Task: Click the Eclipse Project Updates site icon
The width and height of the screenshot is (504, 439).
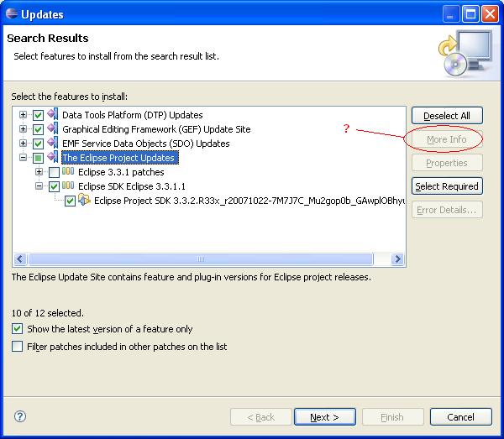Action: [x=53, y=157]
